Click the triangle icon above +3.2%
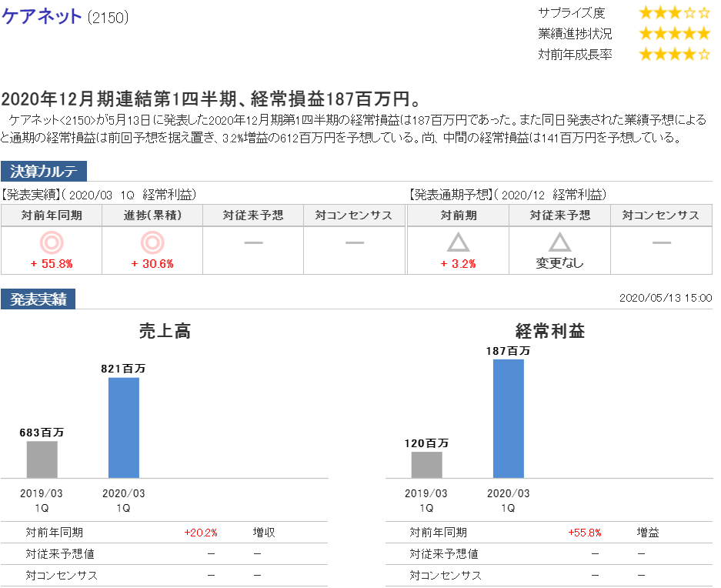This screenshot has height=588, width=721. click(x=458, y=242)
